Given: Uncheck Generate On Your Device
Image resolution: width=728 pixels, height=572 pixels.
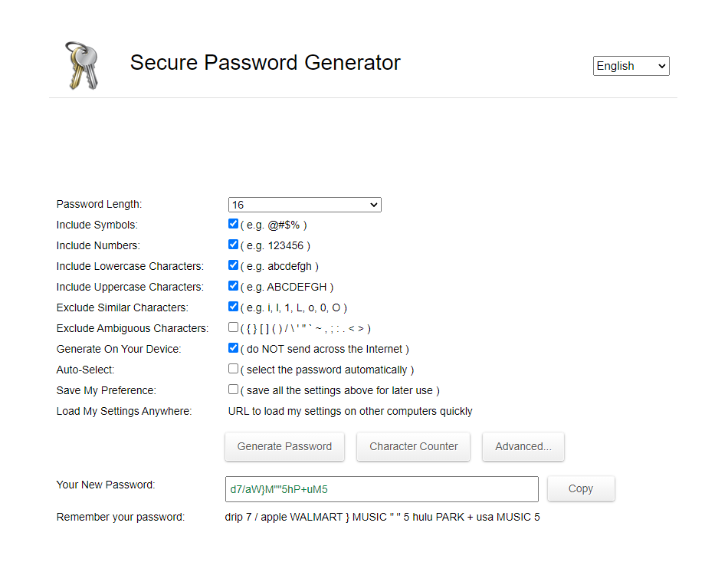Looking at the screenshot, I should tap(234, 348).
